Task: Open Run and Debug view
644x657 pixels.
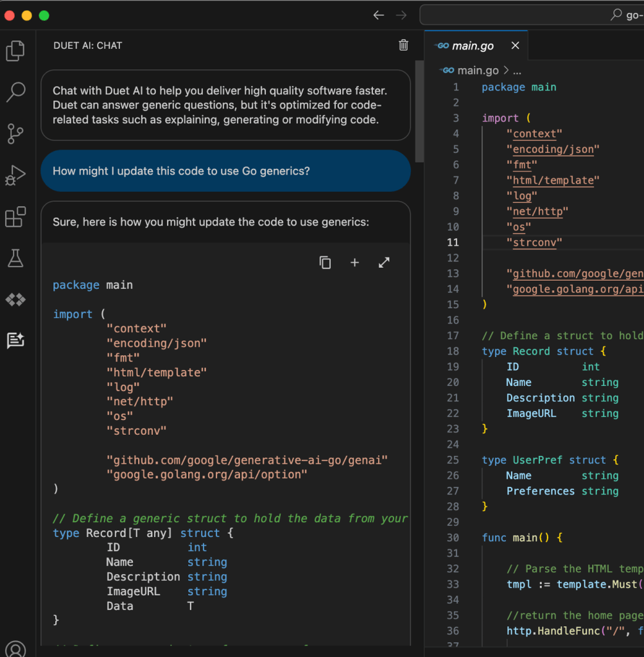Action: (15, 175)
